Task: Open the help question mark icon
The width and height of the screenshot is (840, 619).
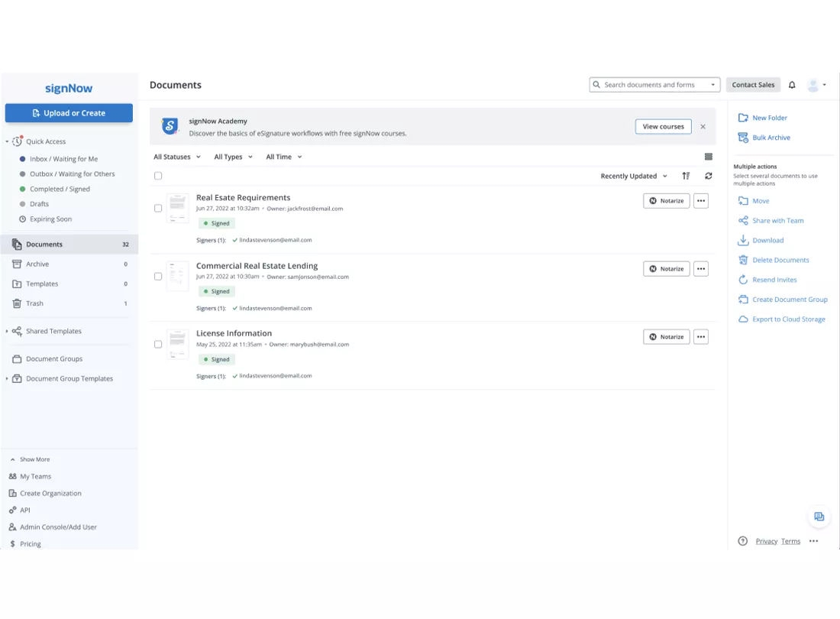Action: [x=742, y=541]
